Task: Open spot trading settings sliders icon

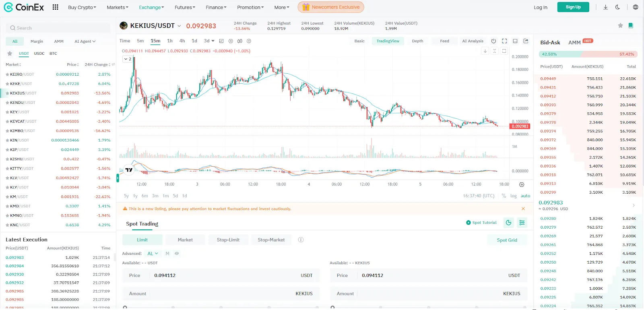Action: coord(522,223)
